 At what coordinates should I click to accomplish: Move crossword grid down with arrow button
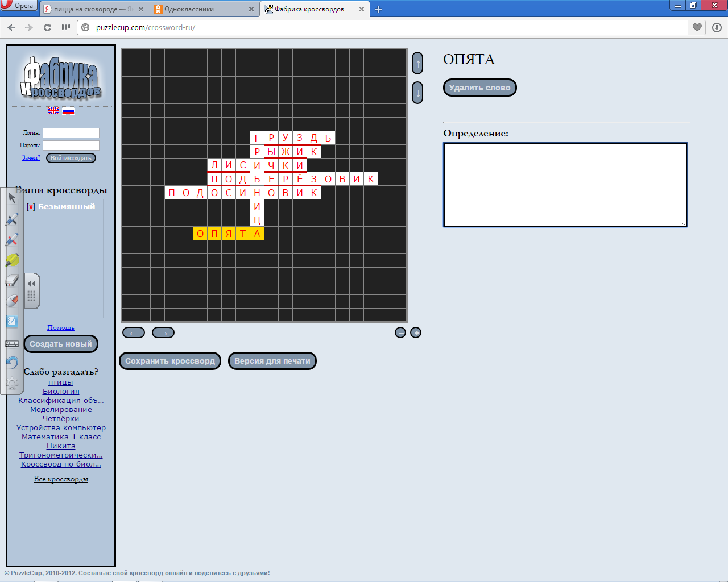pos(417,93)
